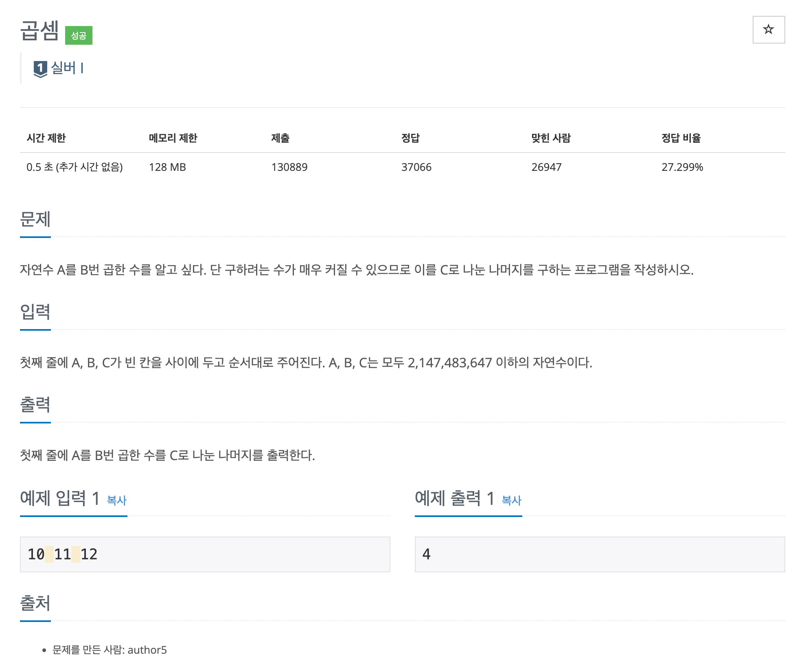The height and width of the screenshot is (672, 806).
Task: Click the 정답 비율 value 27.299%
Action: click(x=682, y=167)
